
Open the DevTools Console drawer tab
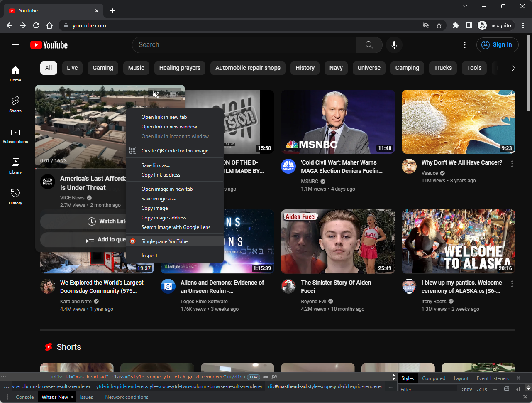pyautogui.click(x=25, y=397)
